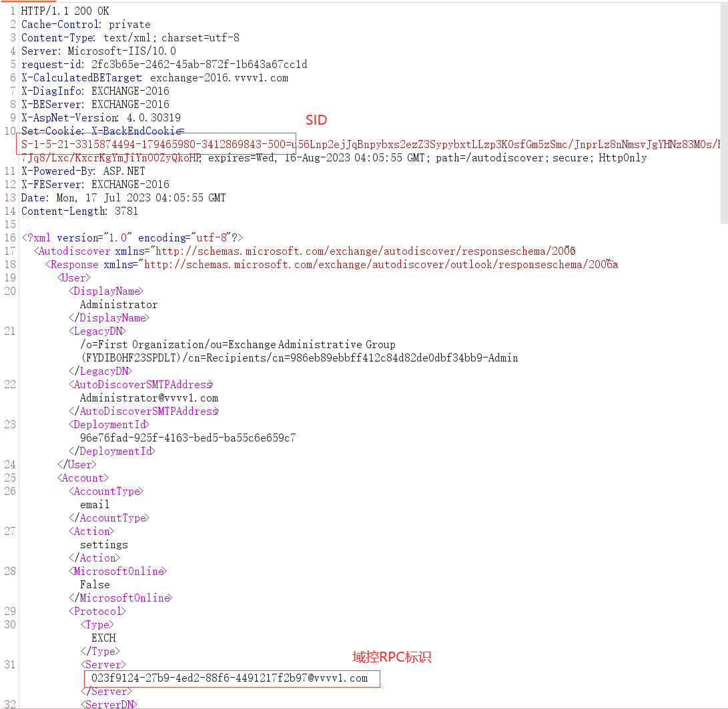
Task: Click the red SID annotation label
Action: [x=316, y=120]
